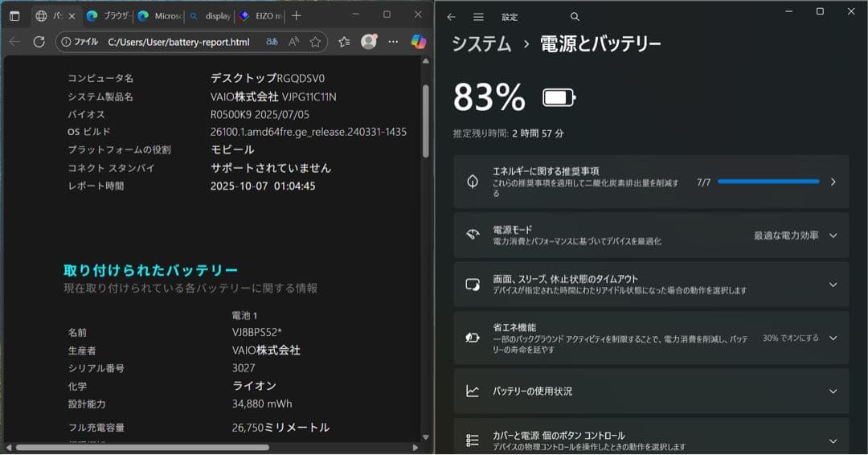868x455 pixels.
Task: Click estimated time 2 時間 57 分
Action: tap(538, 133)
